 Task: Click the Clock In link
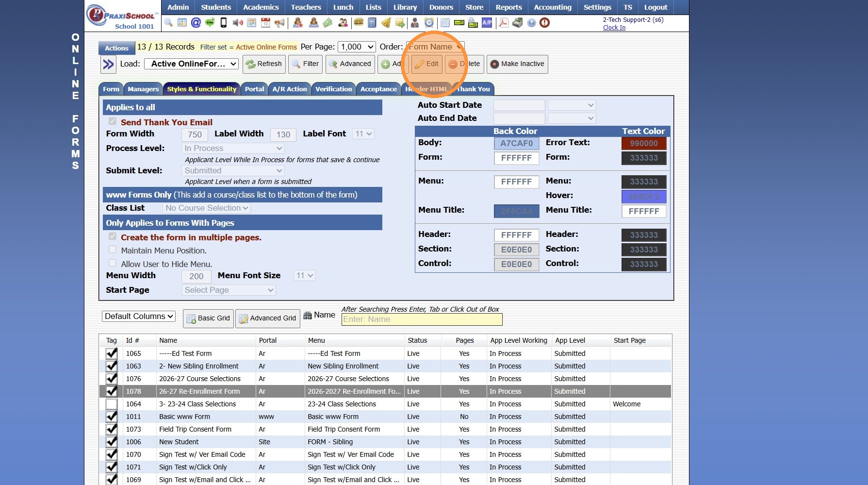614,28
